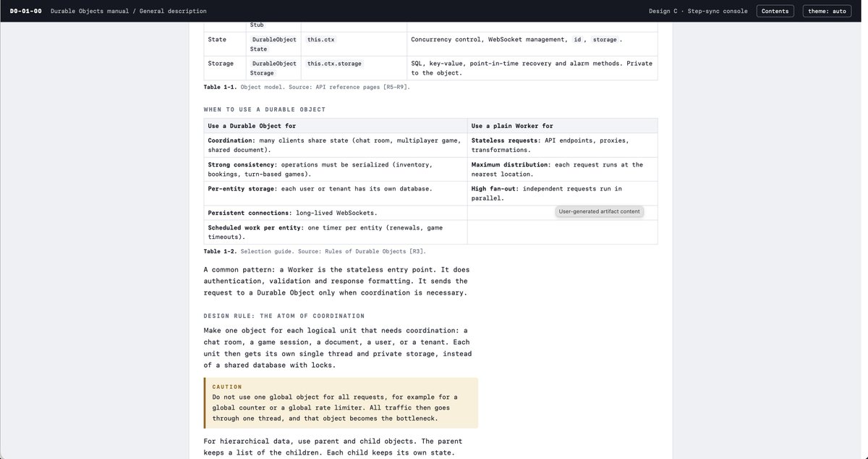This screenshot has height=459, width=868.
Task: Click the DO-01-00 document code
Action: click(26, 11)
